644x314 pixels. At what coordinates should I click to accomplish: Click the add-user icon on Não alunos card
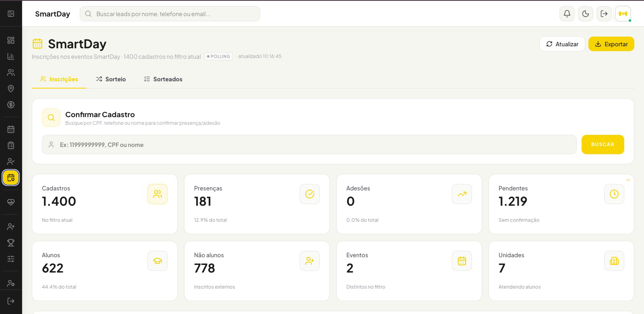[310, 261]
